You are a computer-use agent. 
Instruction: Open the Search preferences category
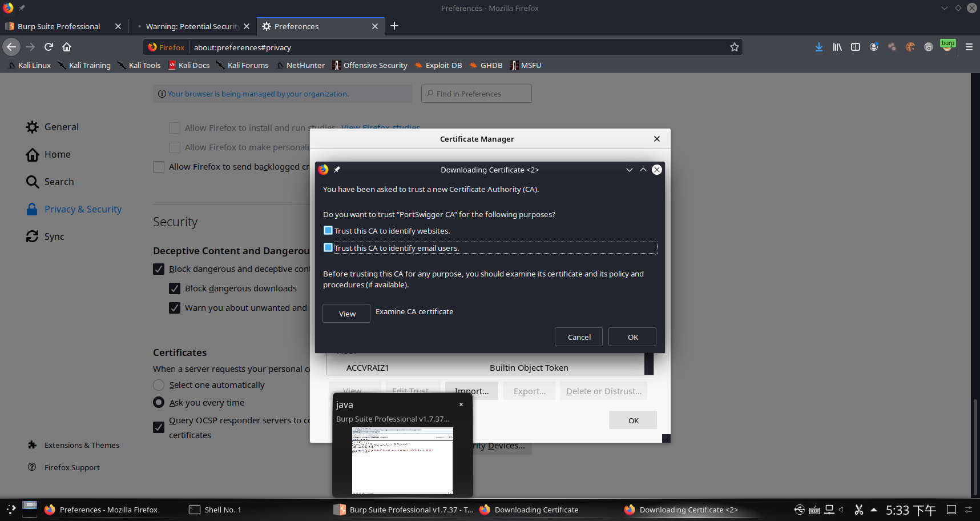coord(50,182)
